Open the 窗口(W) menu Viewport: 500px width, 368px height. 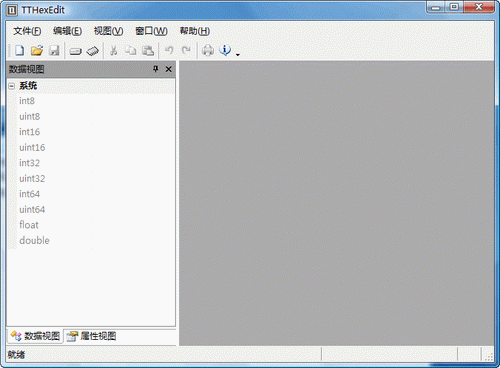(x=151, y=31)
